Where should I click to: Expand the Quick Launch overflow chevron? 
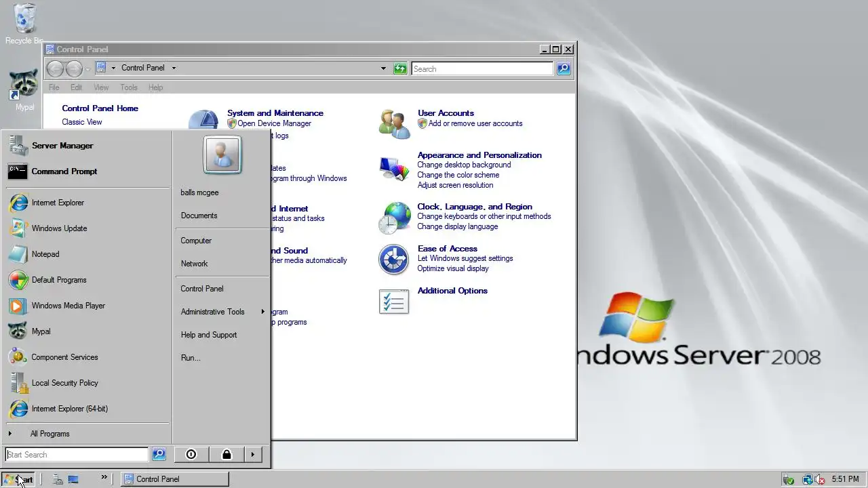pos(104,477)
